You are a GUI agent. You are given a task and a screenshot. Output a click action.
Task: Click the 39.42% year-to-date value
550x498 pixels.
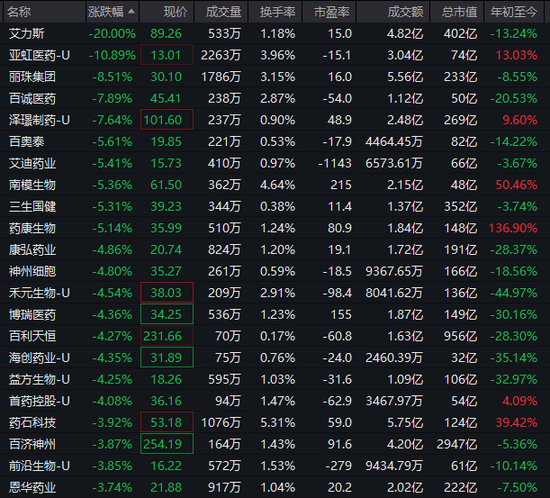(516, 423)
